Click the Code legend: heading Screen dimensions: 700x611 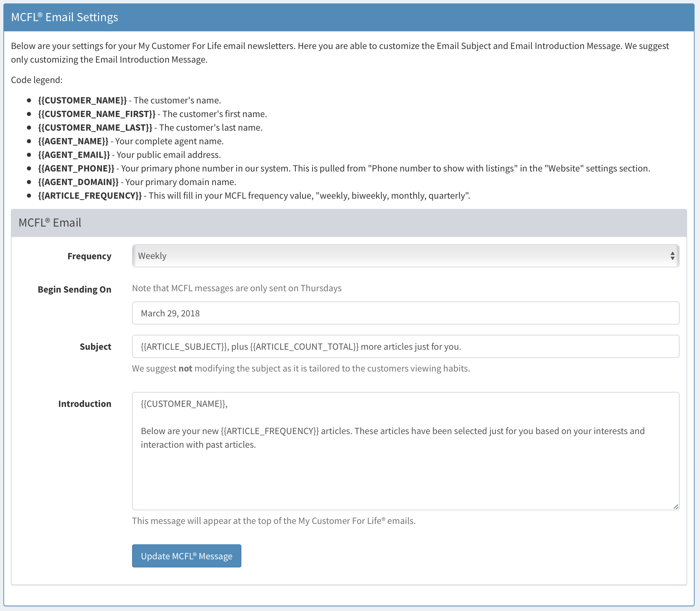[x=37, y=80]
